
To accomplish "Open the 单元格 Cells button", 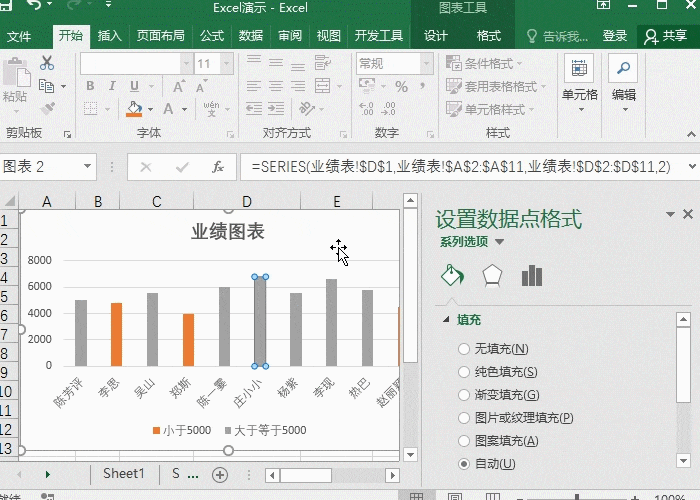I will pyautogui.click(x=579, y=83).
